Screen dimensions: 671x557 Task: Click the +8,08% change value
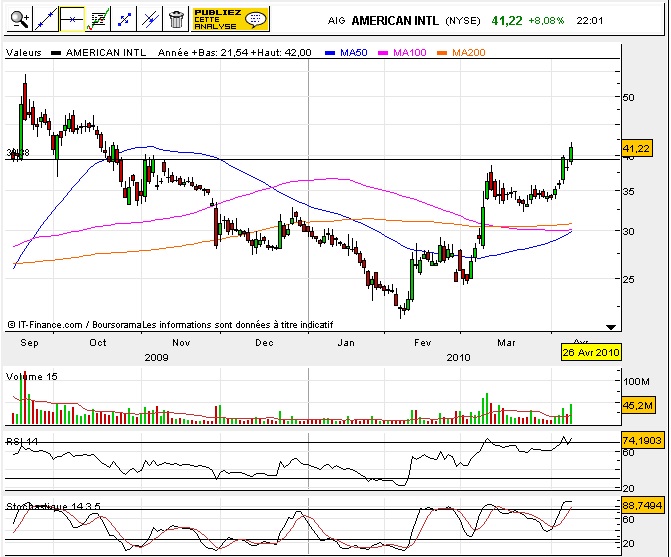coord(546,21)
